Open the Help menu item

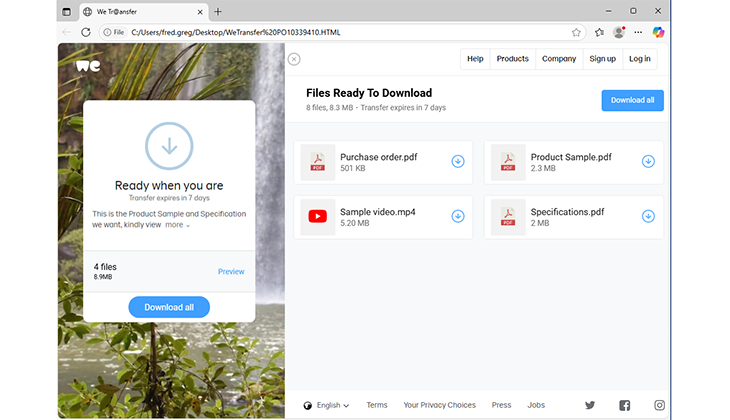475,59
